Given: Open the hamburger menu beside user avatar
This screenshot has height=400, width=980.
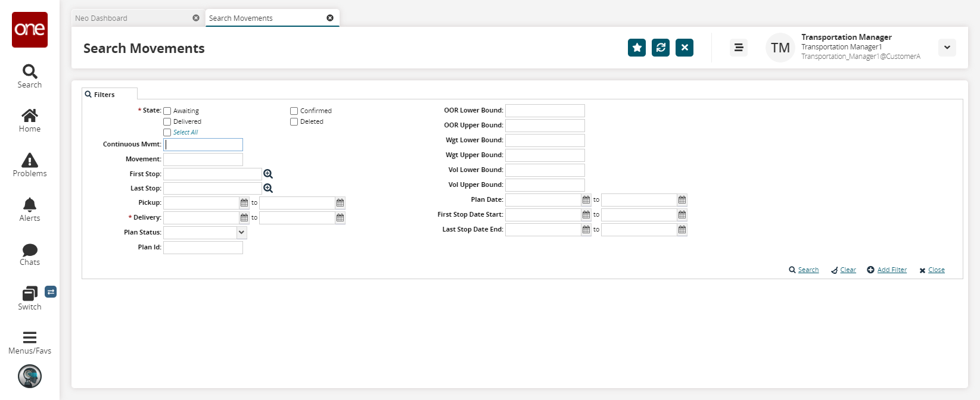Looking at the screenshot, I should (739, 48).
